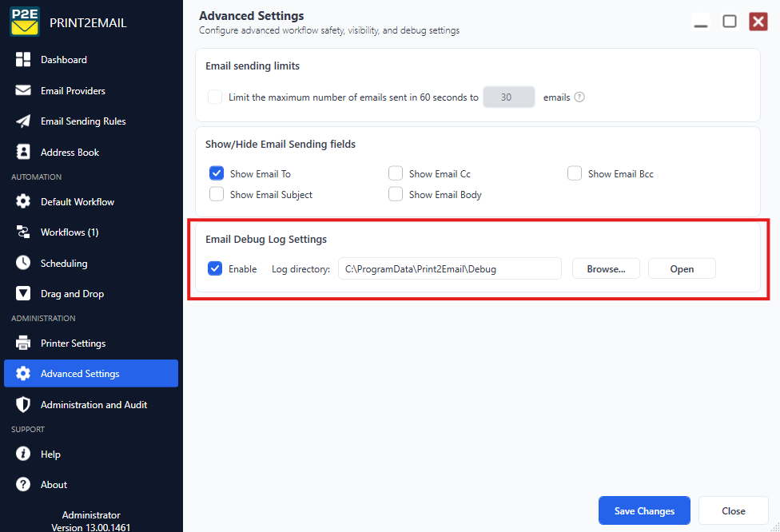Check Show Email Body
Screen dimensions: 780x532
pyautogui.click(x=396, y=194)
